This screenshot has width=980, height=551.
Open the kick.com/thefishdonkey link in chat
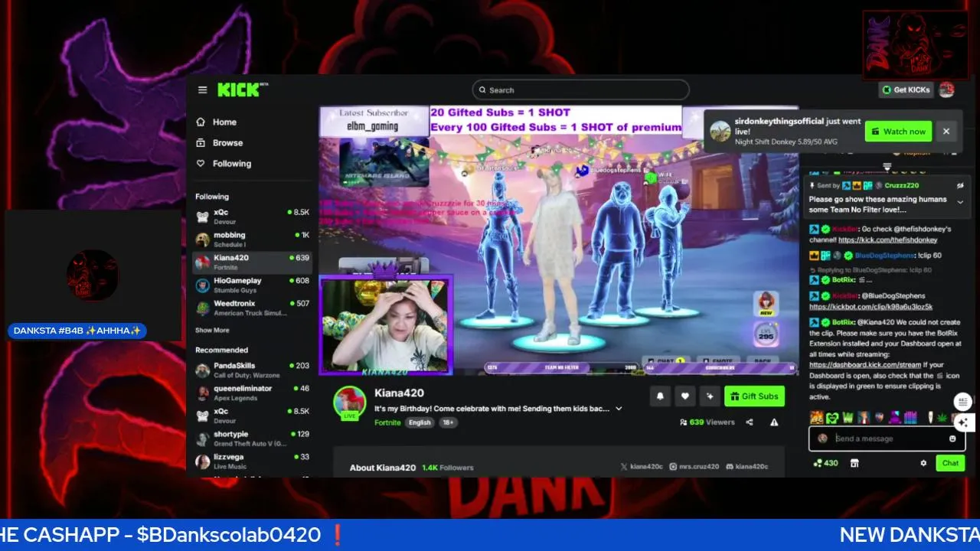click(887, 240)
